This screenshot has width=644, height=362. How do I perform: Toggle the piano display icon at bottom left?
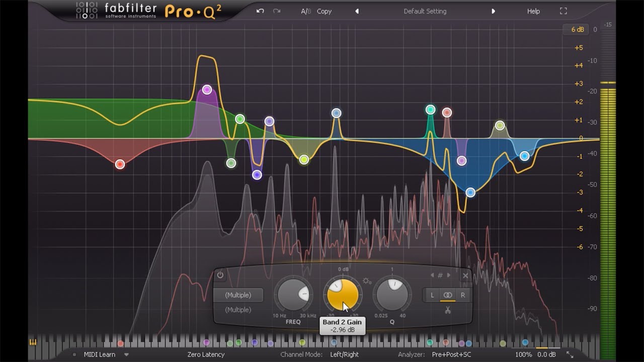[x=34, y=342]
